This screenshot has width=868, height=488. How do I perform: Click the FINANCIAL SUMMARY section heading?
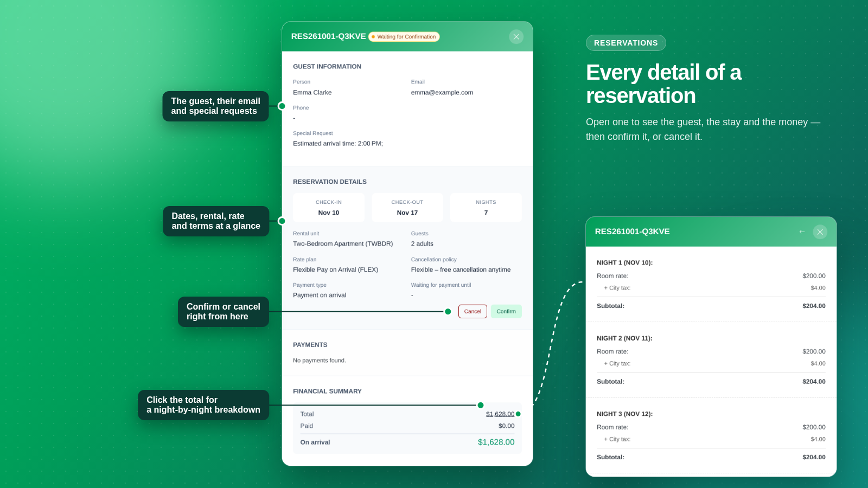coord(327,391)
